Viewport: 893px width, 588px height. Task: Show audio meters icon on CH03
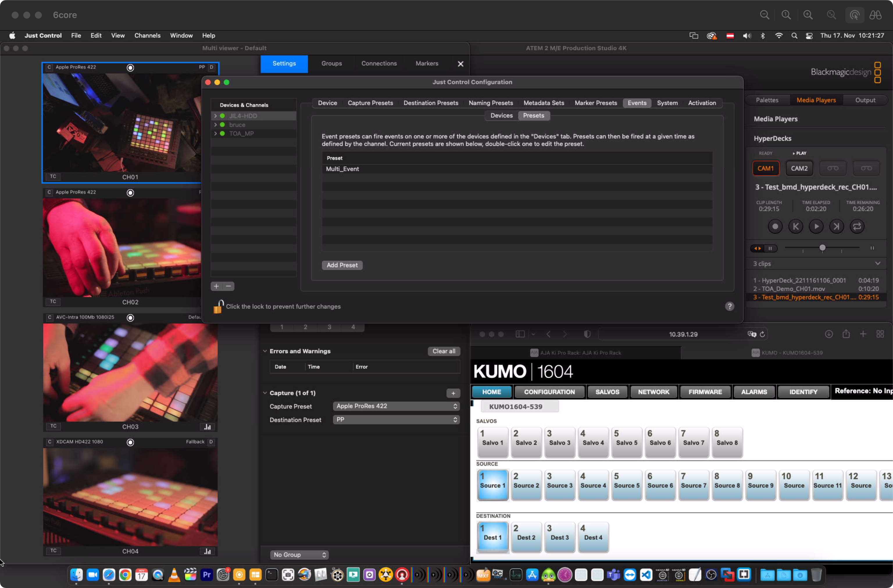208,427
